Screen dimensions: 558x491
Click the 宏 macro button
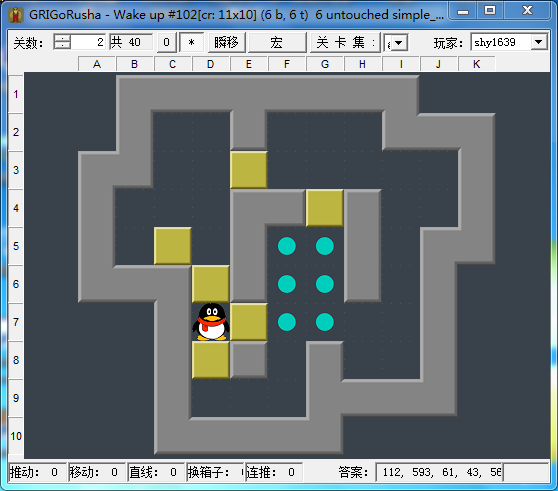click(277, 43)
